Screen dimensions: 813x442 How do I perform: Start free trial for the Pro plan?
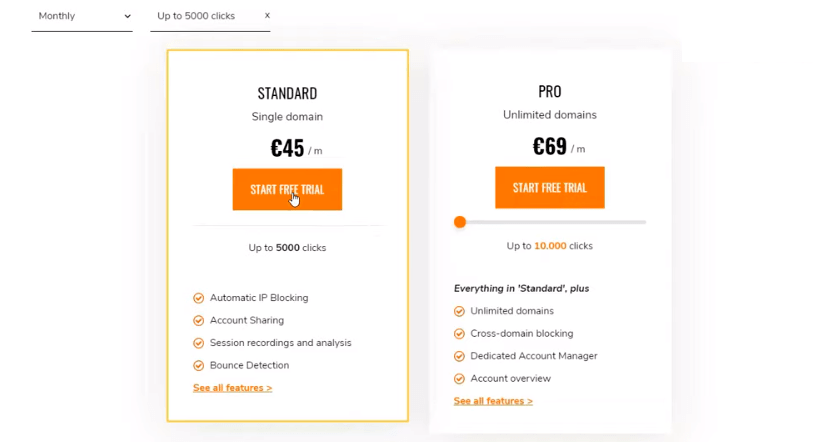pos(550,188)
